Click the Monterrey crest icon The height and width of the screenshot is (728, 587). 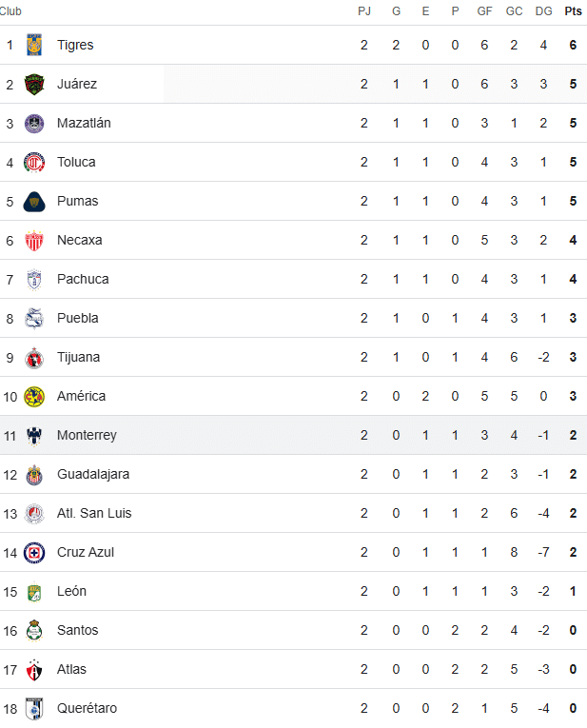tap(34, 436)
